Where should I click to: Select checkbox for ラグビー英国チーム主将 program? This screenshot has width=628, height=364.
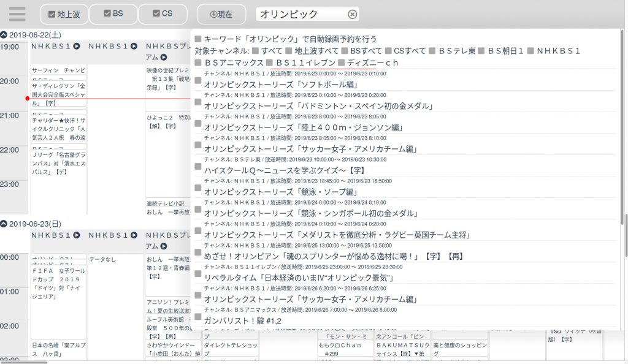pyautogui.click(x=198, y=231)
